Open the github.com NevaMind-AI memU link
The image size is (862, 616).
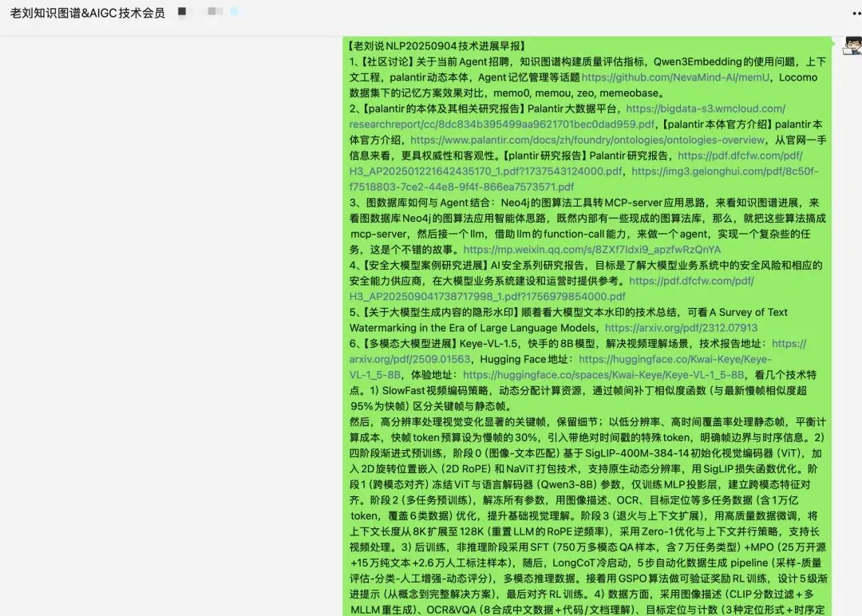(x=676, y=77)
